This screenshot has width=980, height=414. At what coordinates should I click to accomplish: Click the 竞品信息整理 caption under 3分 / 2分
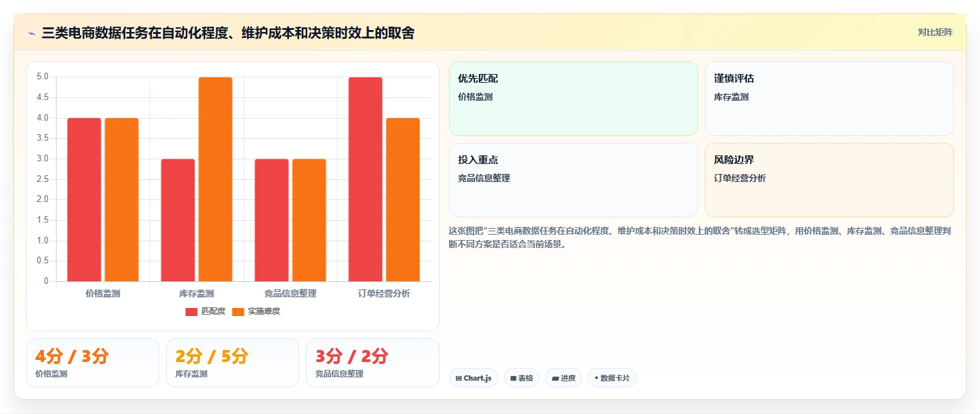(339, 374)
